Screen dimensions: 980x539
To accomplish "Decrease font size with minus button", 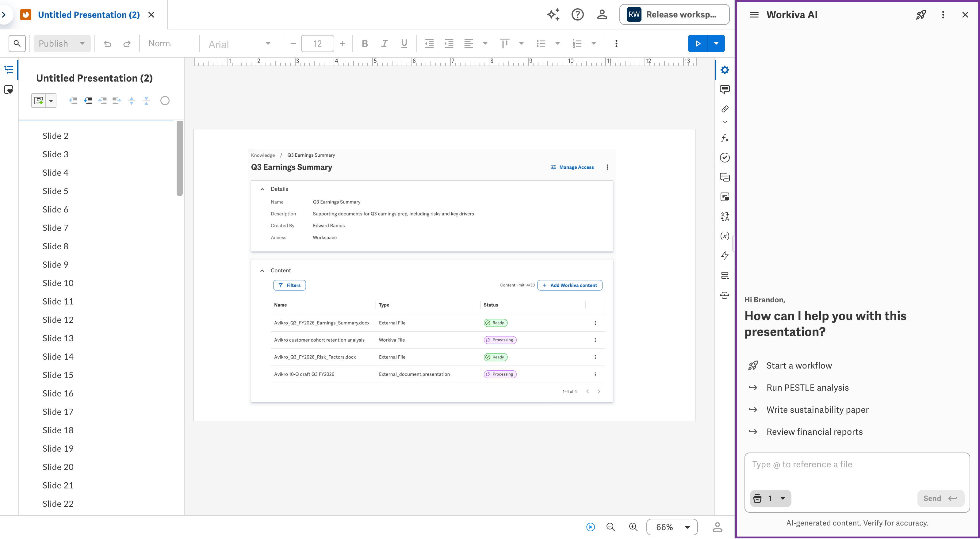I will tap(293, 44).
